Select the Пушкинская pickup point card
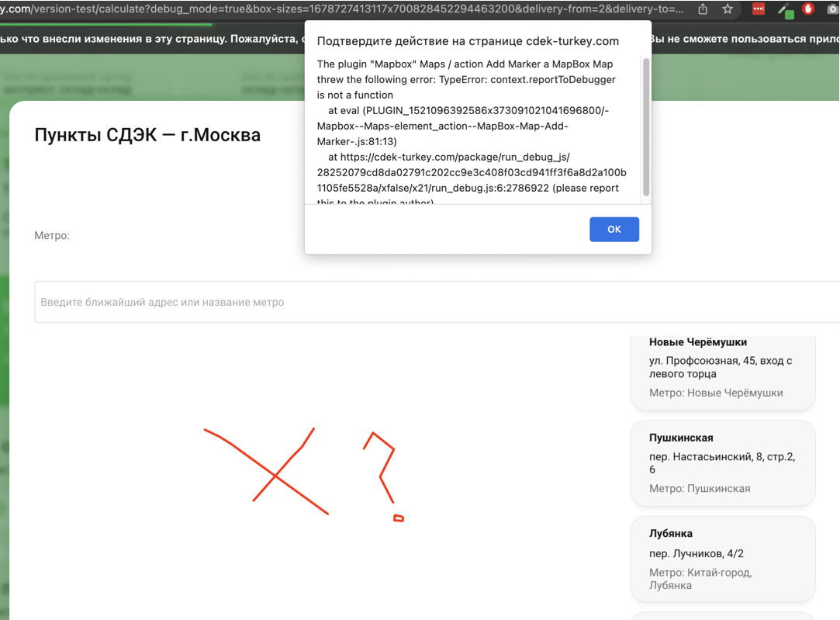The height and width of the screenshot is (620, 840). coord(723,463)
